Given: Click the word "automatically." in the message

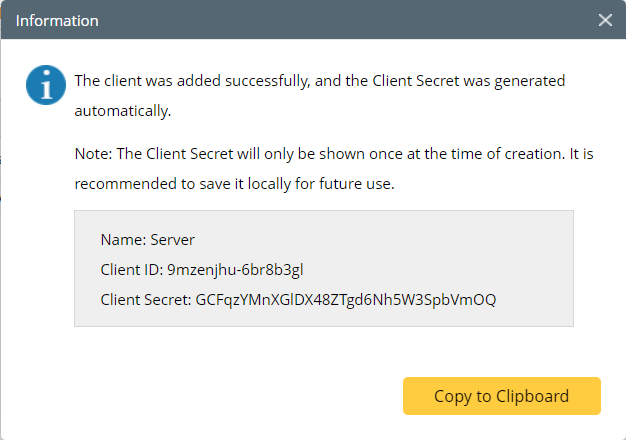Looking at the screenshot, I should 123,111.
